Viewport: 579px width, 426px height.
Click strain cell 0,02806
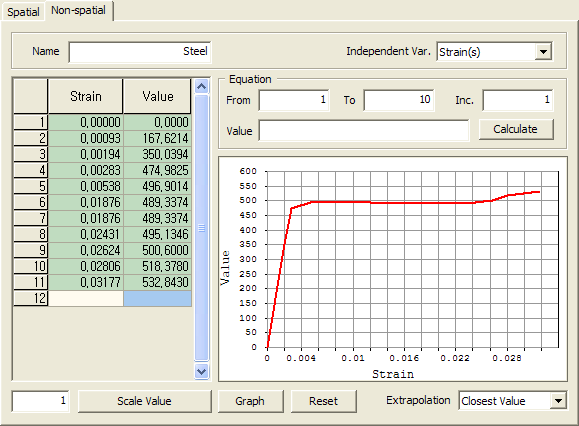pyautogui.click(x=86, y=266)
